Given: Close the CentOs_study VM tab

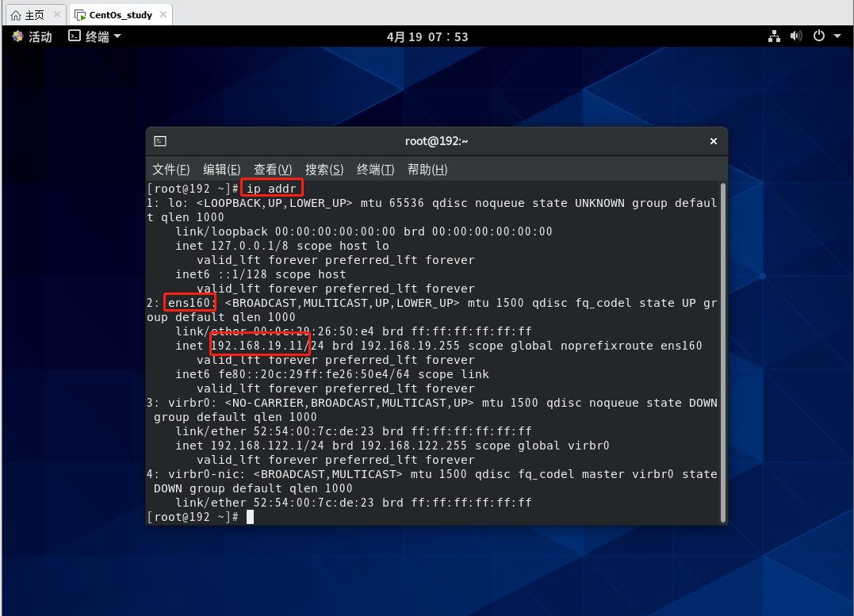Looking at the screenshot, I should [163, 15].
